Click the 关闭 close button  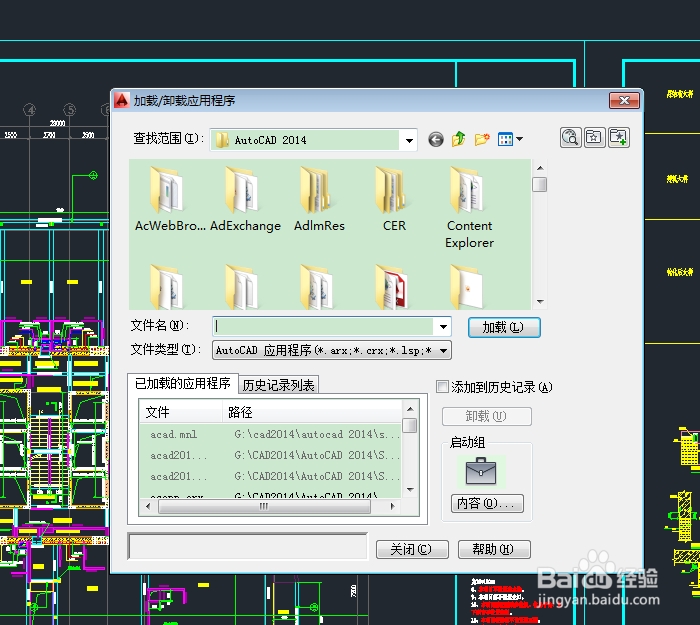pyautogui.click(x=411, y=549)
